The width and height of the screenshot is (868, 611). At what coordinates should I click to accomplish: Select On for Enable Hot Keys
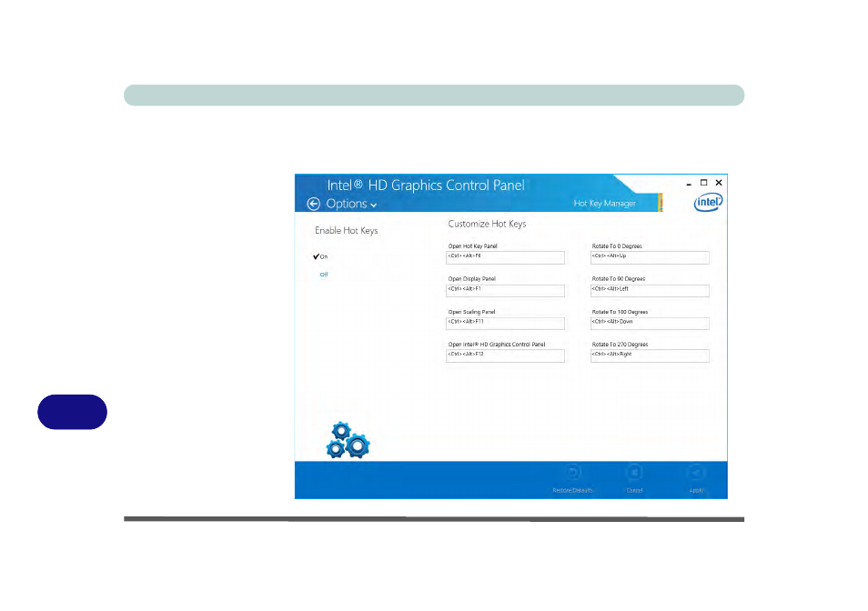[320, 256]
